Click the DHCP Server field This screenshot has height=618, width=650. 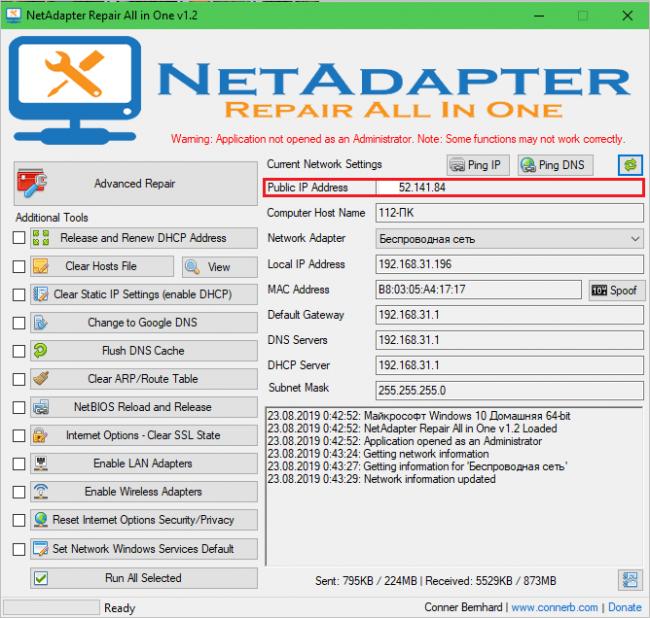(509, 365)
